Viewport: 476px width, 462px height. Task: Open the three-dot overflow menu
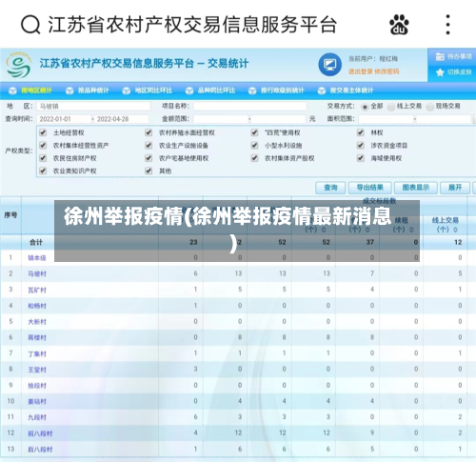447,25
